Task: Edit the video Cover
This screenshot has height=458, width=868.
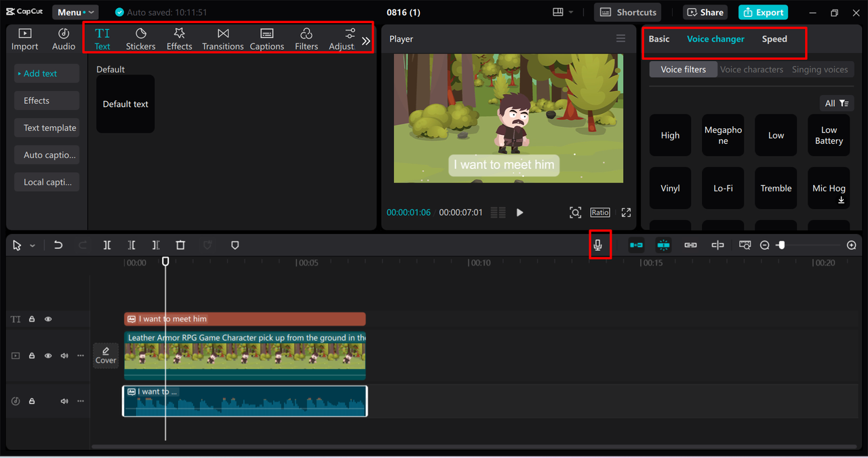Action: [x=106, y=356]
